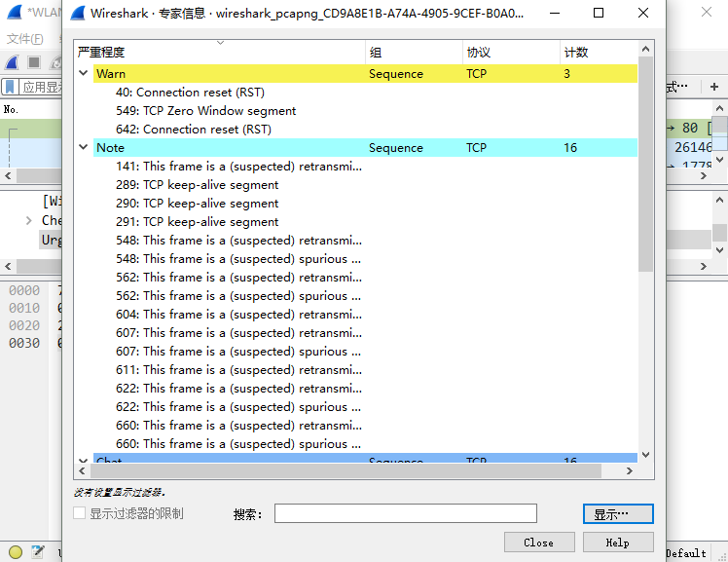Select entry 562 suspected spurious
Viewport: 728px width, 562px height.
(x=238, y=296)
